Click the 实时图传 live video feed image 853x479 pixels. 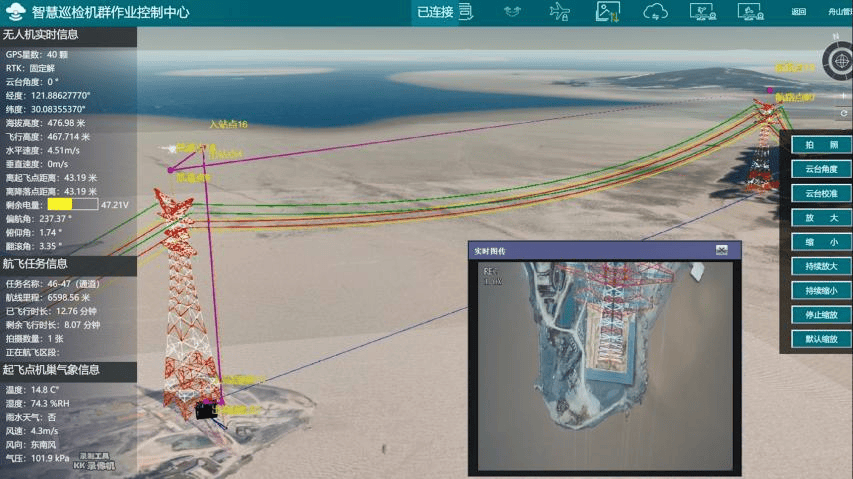pyautogui.click(x=607, y=364)
